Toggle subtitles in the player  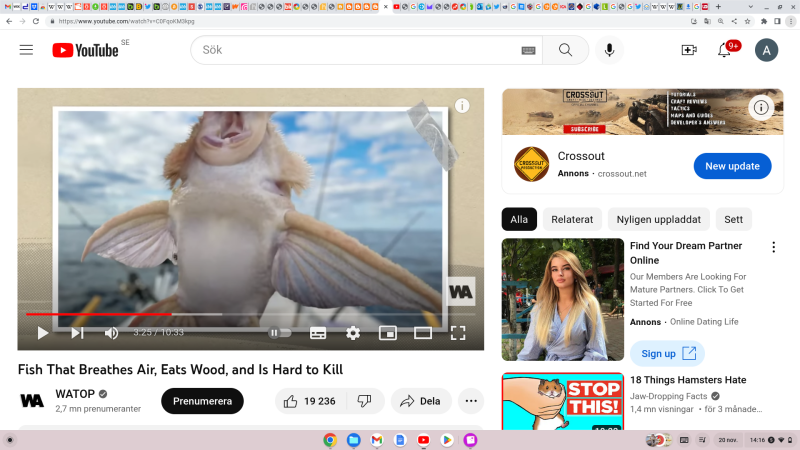[x=318, y=333]
